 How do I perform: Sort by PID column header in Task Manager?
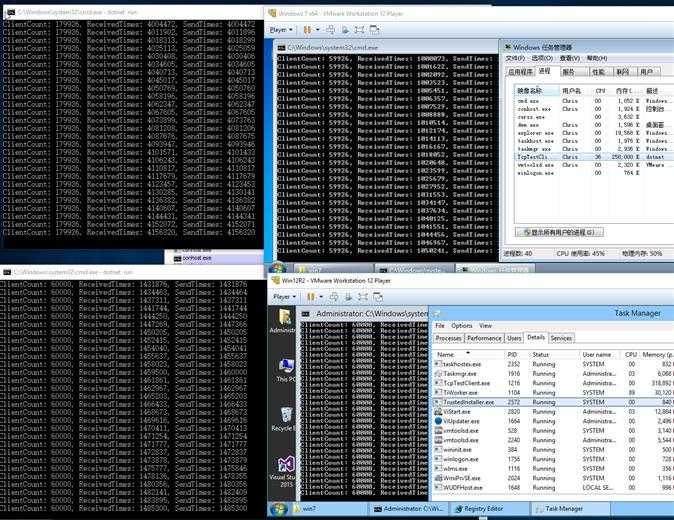click(517, 355)
